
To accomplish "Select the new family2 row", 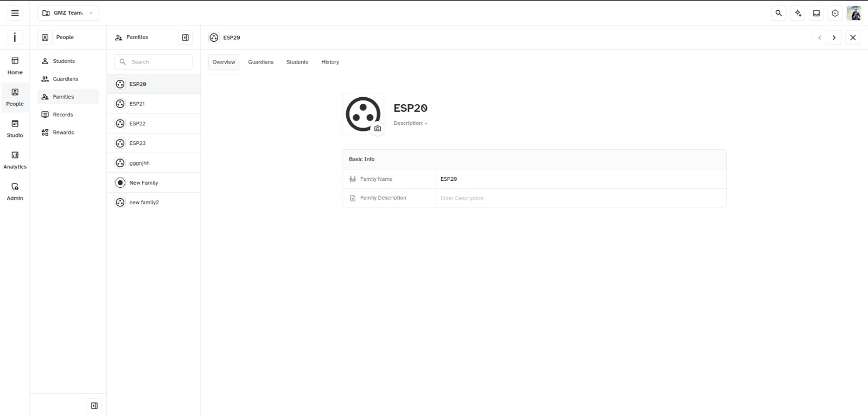I will click(x=154, y=203).
